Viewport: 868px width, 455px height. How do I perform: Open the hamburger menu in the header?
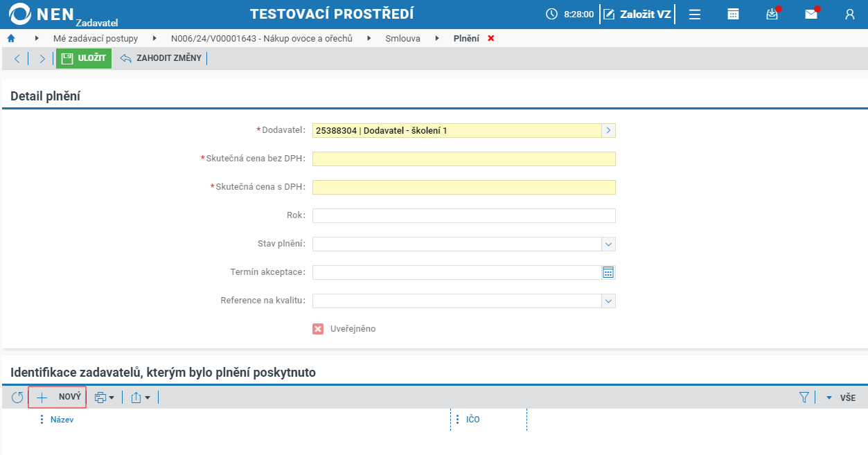695,14
